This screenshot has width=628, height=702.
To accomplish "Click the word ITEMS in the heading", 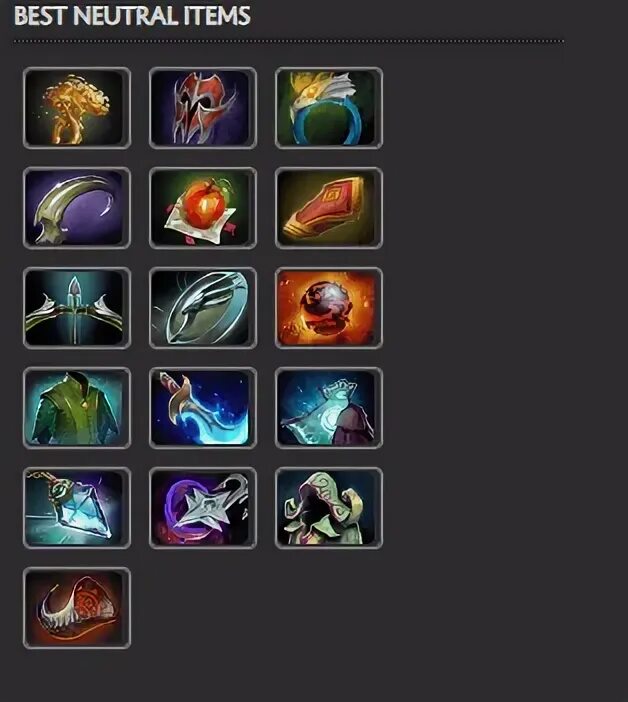I will pos(217,16).
